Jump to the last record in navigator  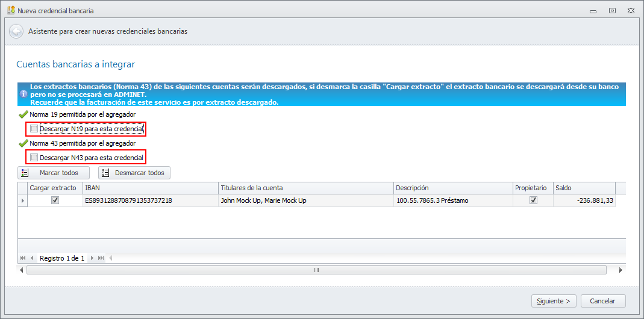101,258
